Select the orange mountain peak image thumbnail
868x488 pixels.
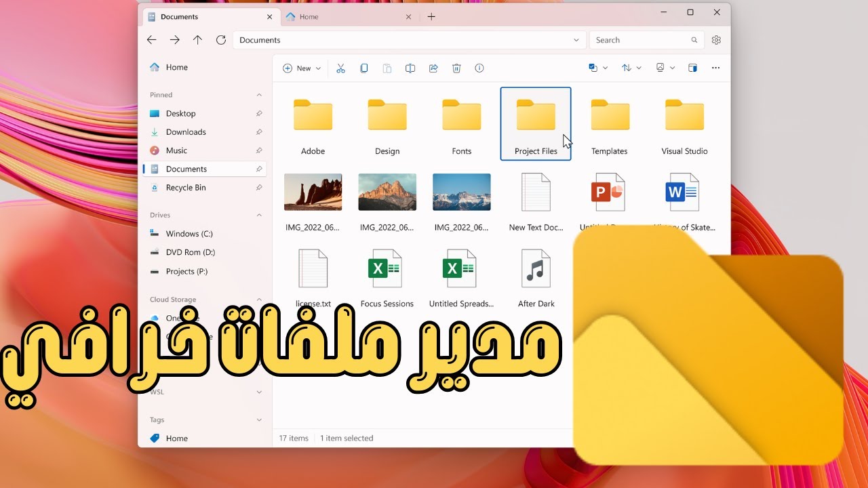coord(387,192)
